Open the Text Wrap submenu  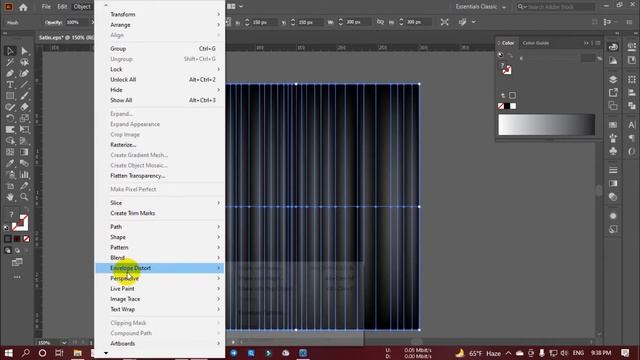tap(160, 309)
